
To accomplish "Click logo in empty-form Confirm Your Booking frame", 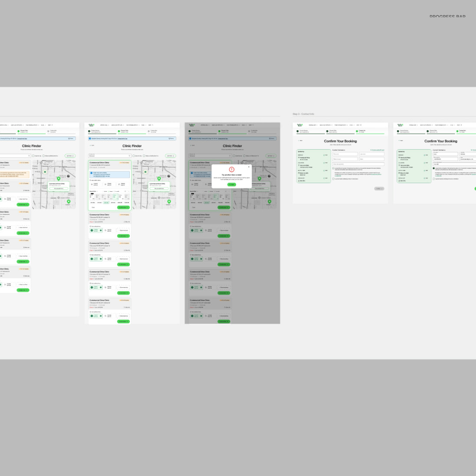I will 300,125.
